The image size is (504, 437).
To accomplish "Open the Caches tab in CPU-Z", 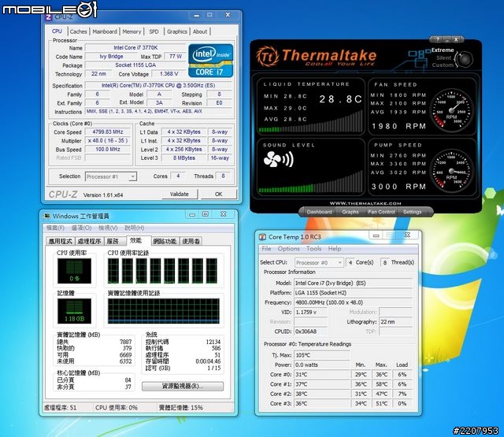I will point(78,31).
